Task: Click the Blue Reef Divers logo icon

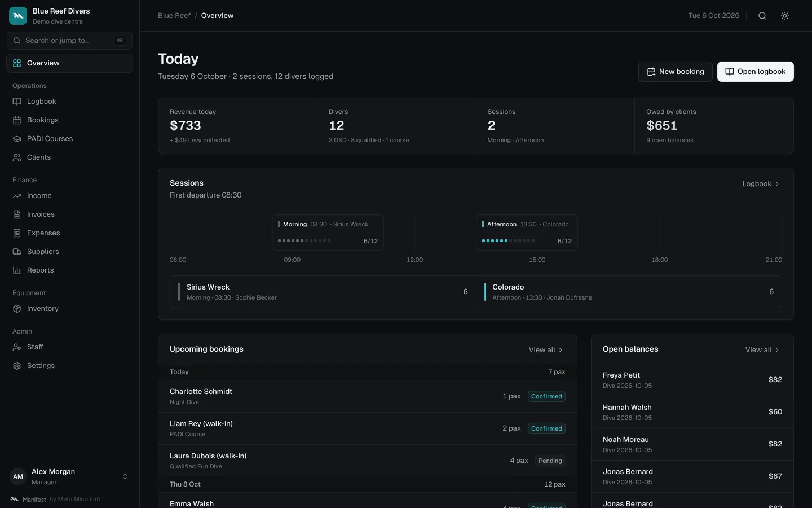Action: point(18,16)
